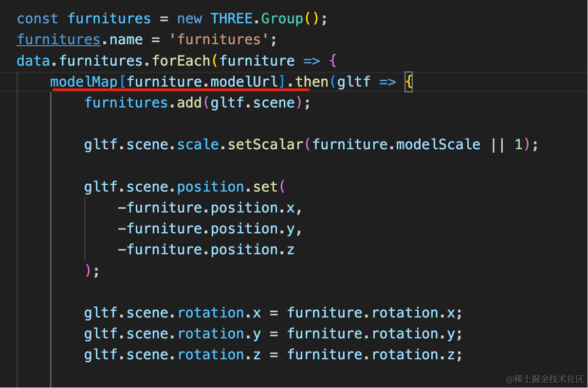This screenshot has height=388, width=588.
Task: Click 'set' in position.set(
Action: coord(265,187)
